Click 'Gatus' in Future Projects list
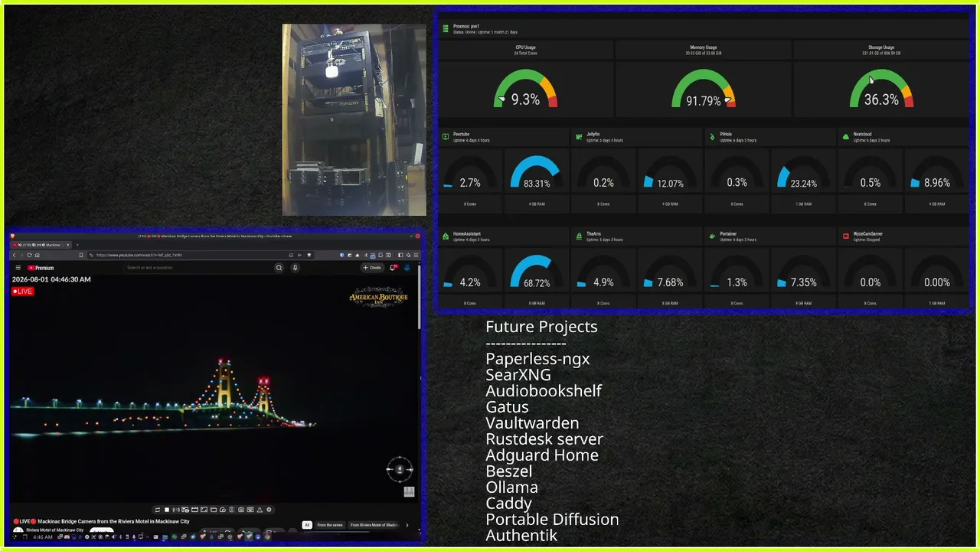Image resolution: width=980 pixels, height=551 pixels. [x=507, y=407]
